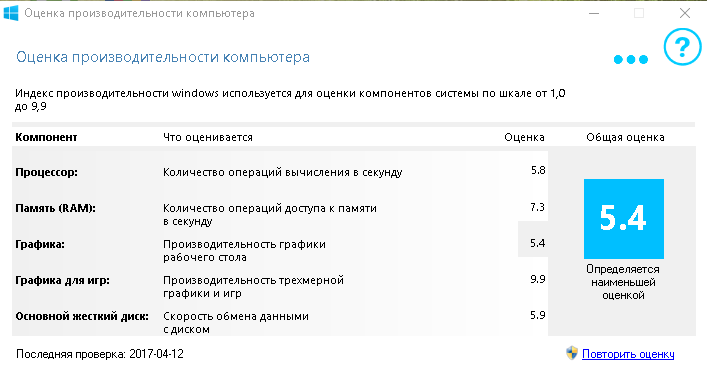707x368 pixels.
Task: Click the Windows logo in title bar
Action: [11, 13]
